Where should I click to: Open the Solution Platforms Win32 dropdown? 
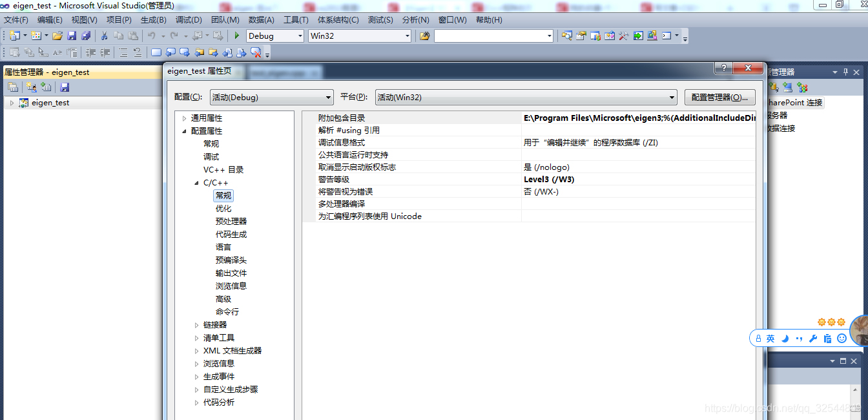(x=407, y=36)
